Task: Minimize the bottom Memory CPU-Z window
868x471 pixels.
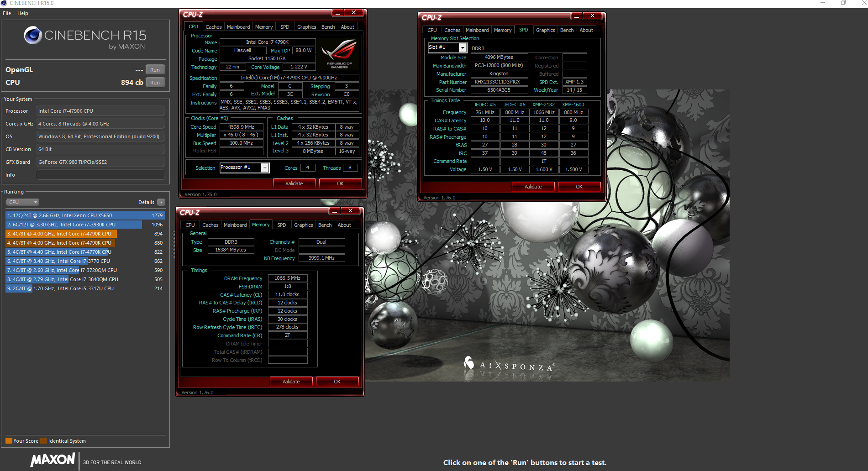Action: [334, 211]
